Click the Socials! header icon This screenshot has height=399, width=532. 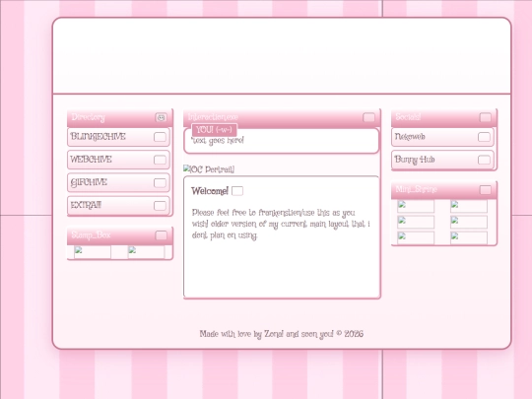[x=485, y=117]
